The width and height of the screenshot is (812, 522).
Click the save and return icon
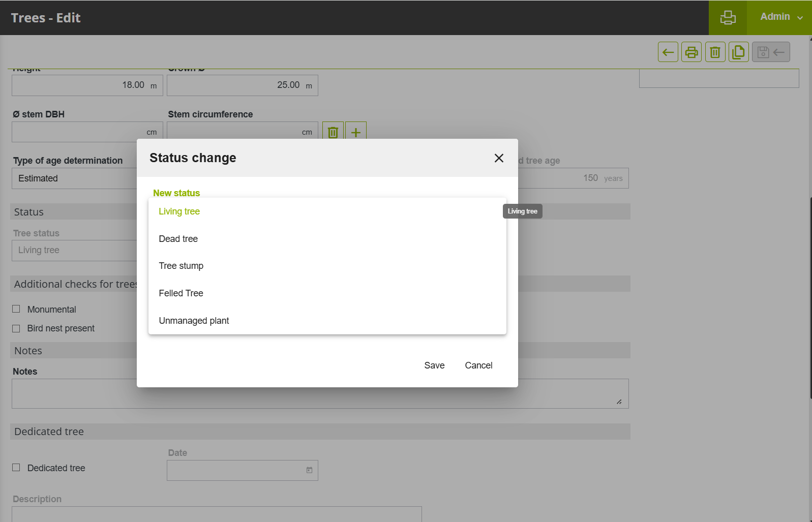click(x=770, y=52)
